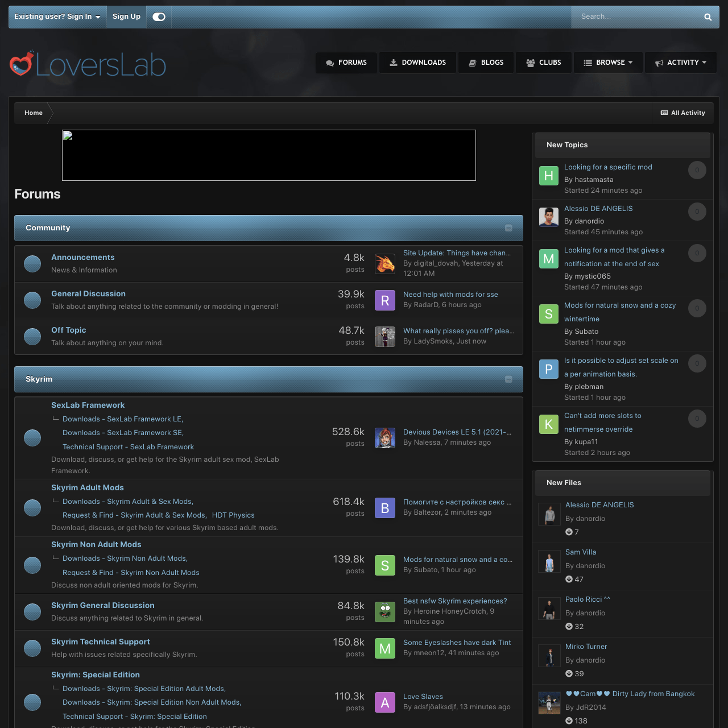Open the Off Topic forum
This screenshot has height=728, width=728.
(69, 330)
